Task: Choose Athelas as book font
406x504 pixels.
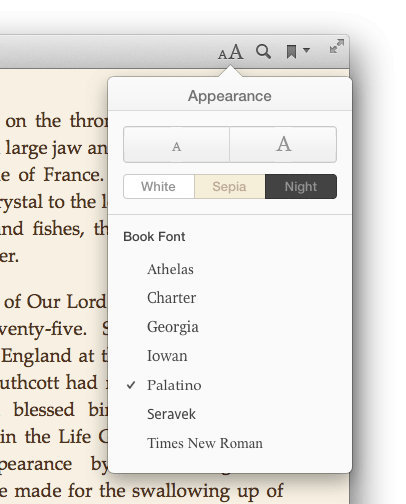Action: [x=170, y=269]
